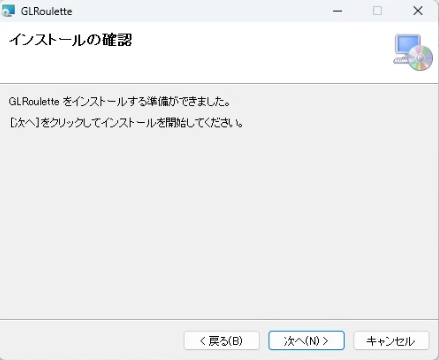The width and height of the screenshot is (439, 360).
Task: Click the divider line below the header banner
Action: tap(219, 83)
